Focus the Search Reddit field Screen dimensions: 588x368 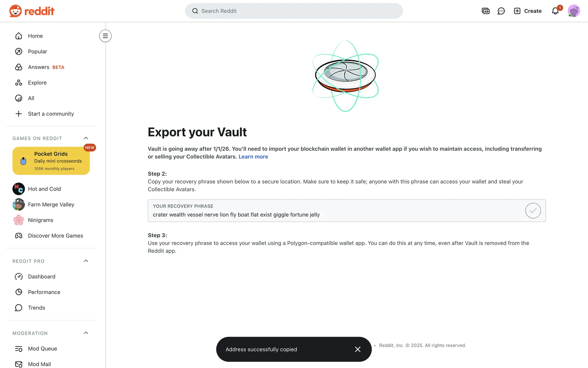[x=294, y=11]
